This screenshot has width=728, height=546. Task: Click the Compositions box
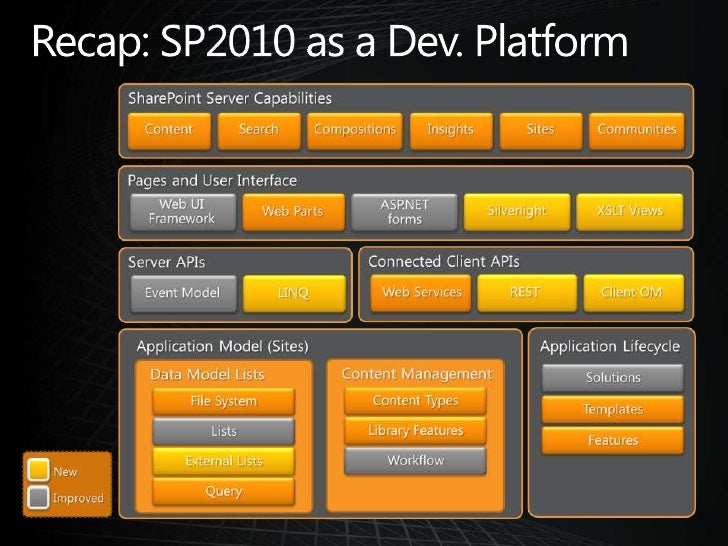pyautogui.click(x=355, y=131)
